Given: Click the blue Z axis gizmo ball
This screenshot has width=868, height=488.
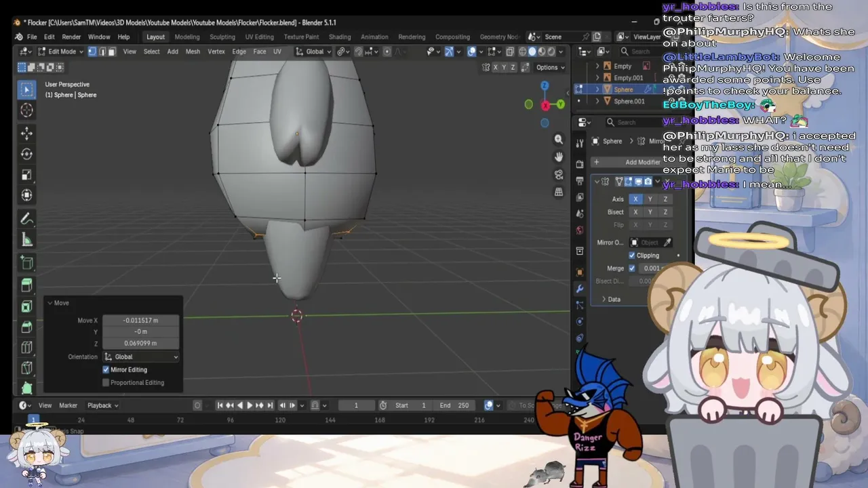Looking at the screenshot, I should (x=545, y=86).
